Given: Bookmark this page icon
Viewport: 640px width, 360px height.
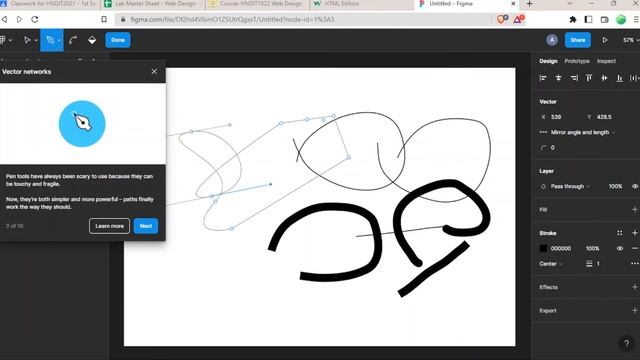Looking at the screenshot, I should point(104,19).
